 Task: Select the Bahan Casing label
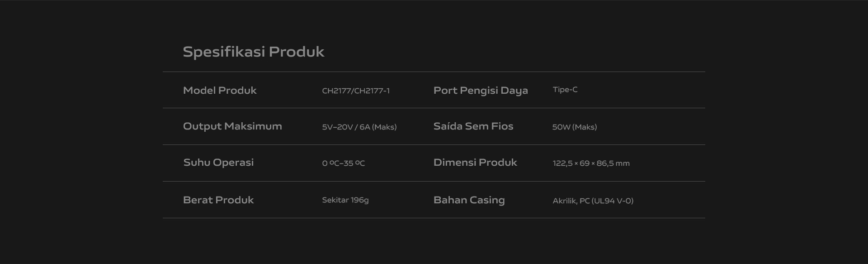coord(469,200)
